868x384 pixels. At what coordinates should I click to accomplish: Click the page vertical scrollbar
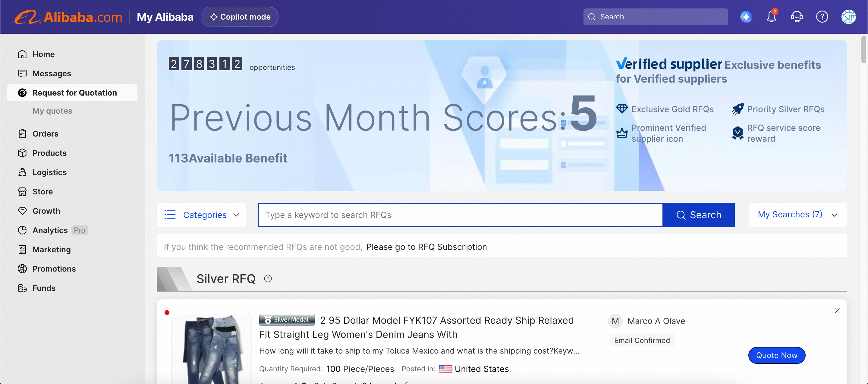point(863,49)
